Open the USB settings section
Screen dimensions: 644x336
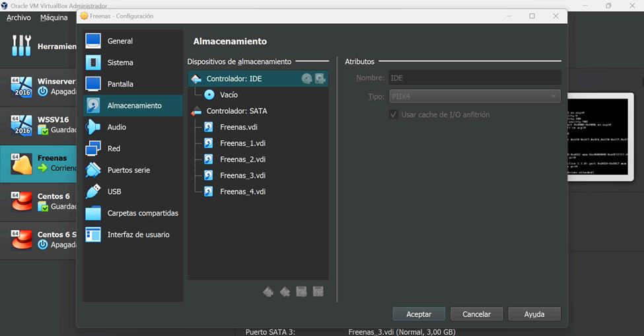(x=133, y=192)
